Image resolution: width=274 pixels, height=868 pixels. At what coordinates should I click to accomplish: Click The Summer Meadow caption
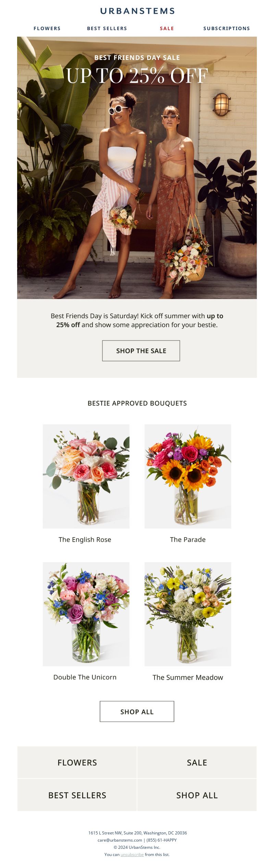188,677
